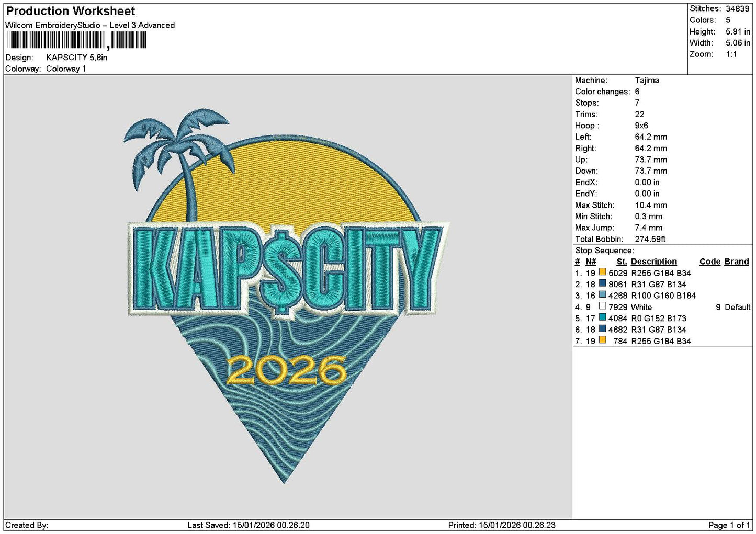Click the Total Bobbin value '274.59ft'
This screenshot has width=756, height=534.
[x=650, y=240]
